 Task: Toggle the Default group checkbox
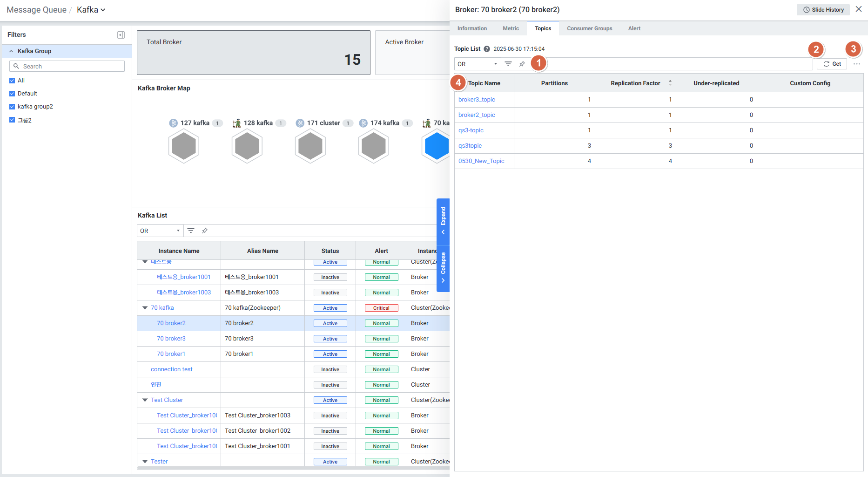(x=12, y=94)
